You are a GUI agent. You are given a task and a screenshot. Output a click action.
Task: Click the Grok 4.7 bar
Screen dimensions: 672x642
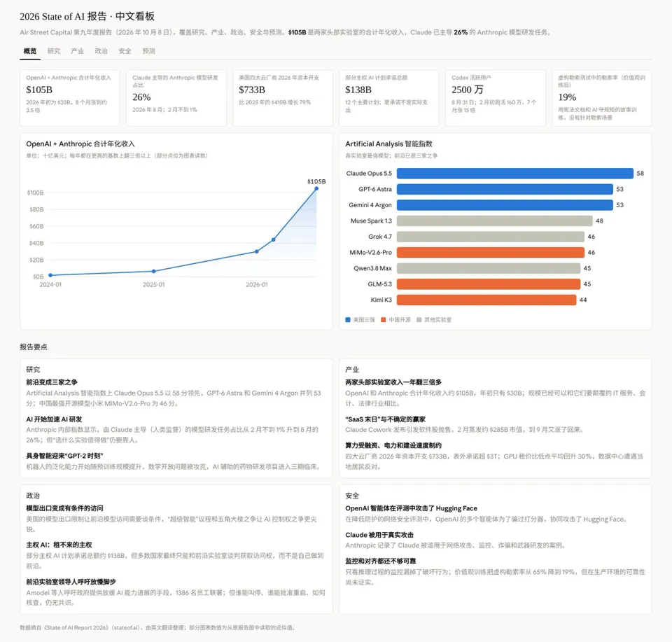[x=491, y=237]
